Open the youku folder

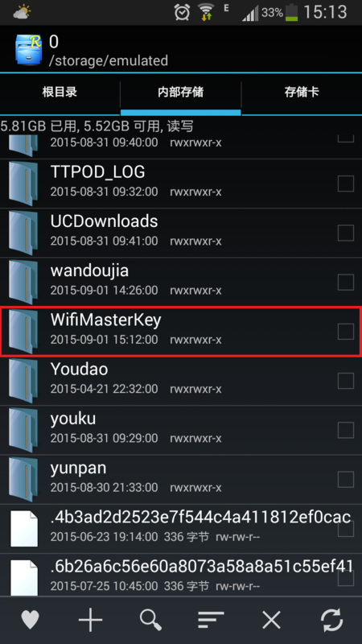tap(181, 430)
